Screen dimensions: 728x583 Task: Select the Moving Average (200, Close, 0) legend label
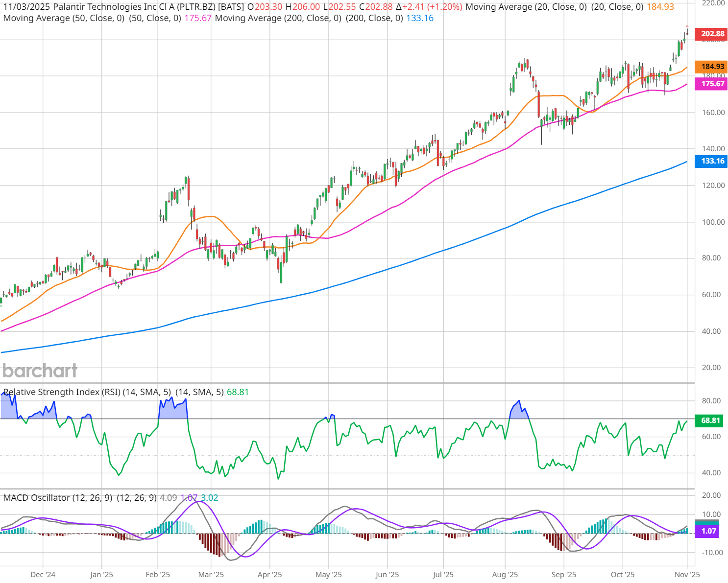coord(278,18)
